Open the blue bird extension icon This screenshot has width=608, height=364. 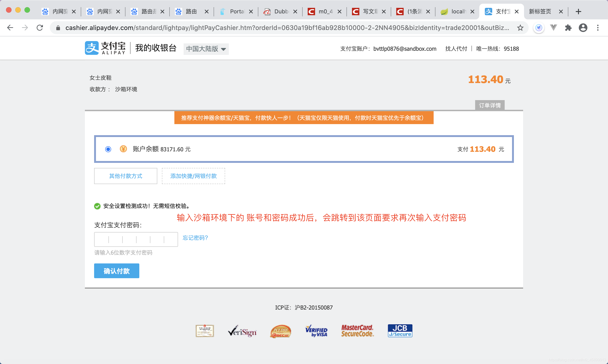[539, 28]
